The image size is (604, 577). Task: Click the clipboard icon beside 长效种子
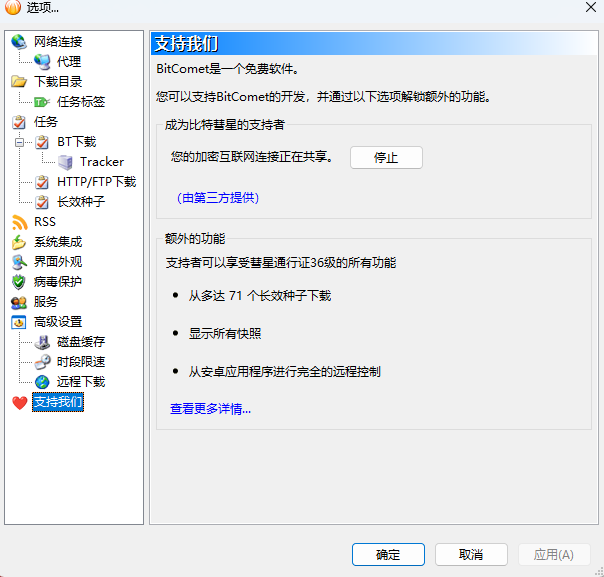pyautogui.click(x=42, y=202)
